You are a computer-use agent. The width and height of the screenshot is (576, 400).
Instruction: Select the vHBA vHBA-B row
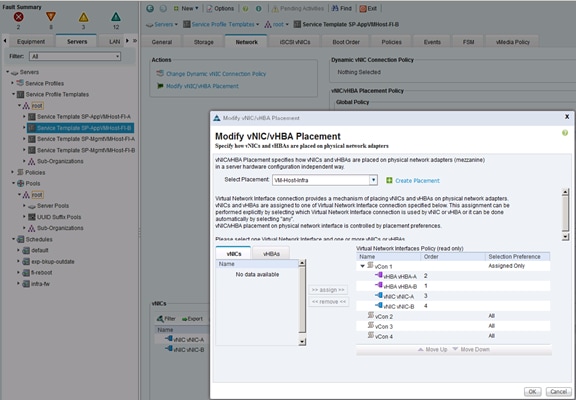(x=453, y=286)
